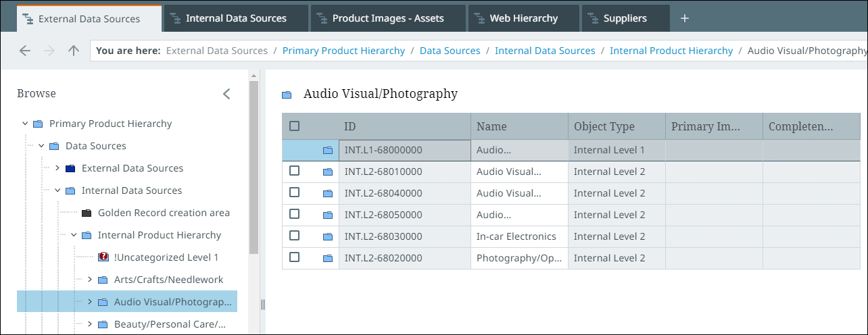Add a new tab with plus icon

pos(684,18)
